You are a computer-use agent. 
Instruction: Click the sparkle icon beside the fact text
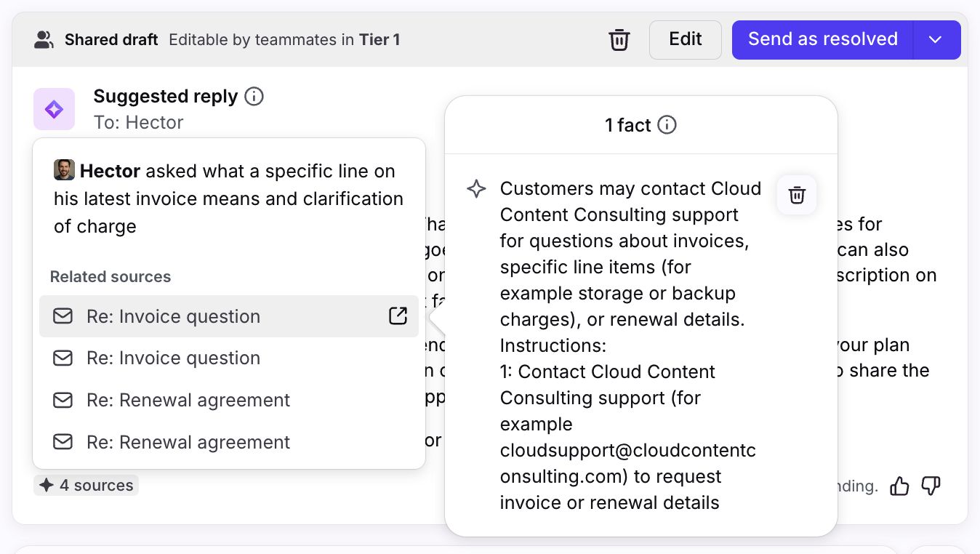476,189
